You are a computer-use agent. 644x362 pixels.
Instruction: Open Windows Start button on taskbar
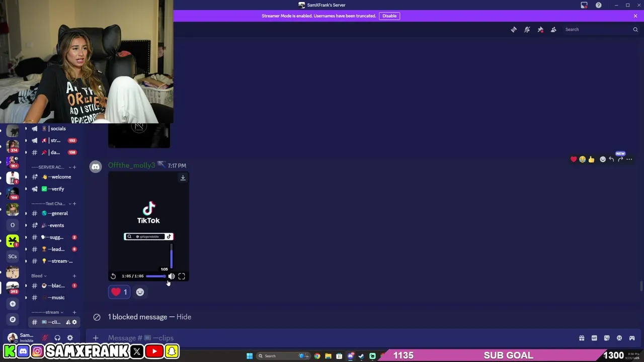click(249, 356)
